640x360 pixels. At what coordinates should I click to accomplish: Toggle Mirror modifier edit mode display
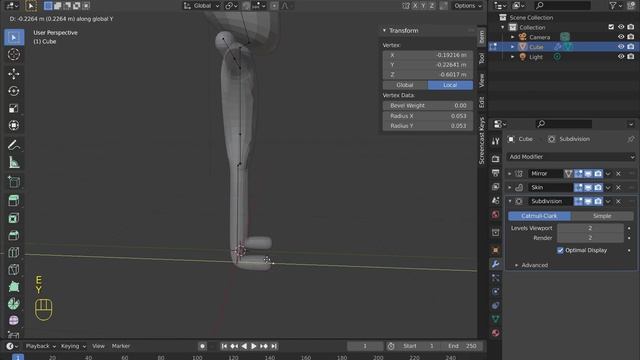point(578,173)
